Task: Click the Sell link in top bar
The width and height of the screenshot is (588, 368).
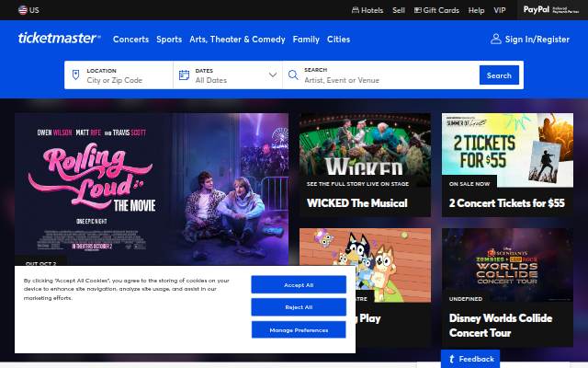Action: (399, 10)
